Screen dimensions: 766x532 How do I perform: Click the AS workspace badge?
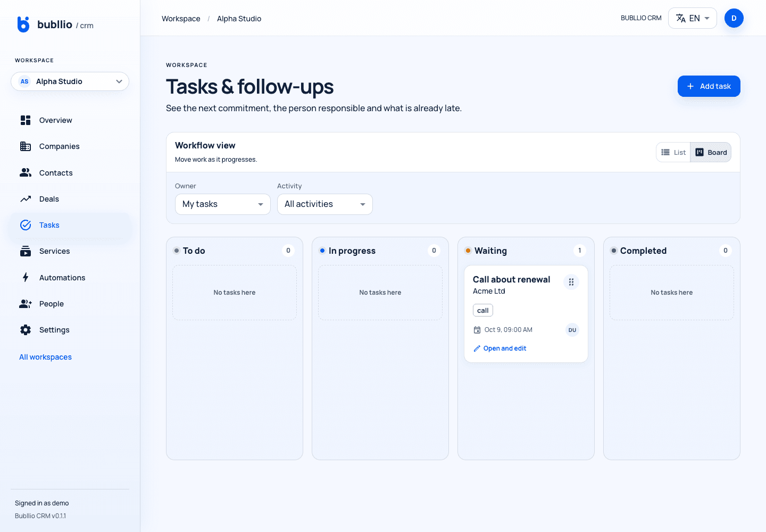24,81
